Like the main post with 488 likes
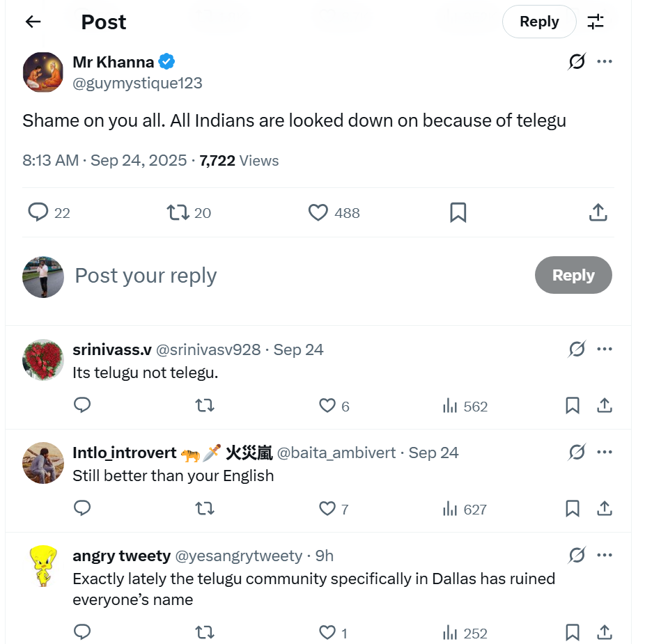Viewport: 645px width, 644px height. [318, 212]
